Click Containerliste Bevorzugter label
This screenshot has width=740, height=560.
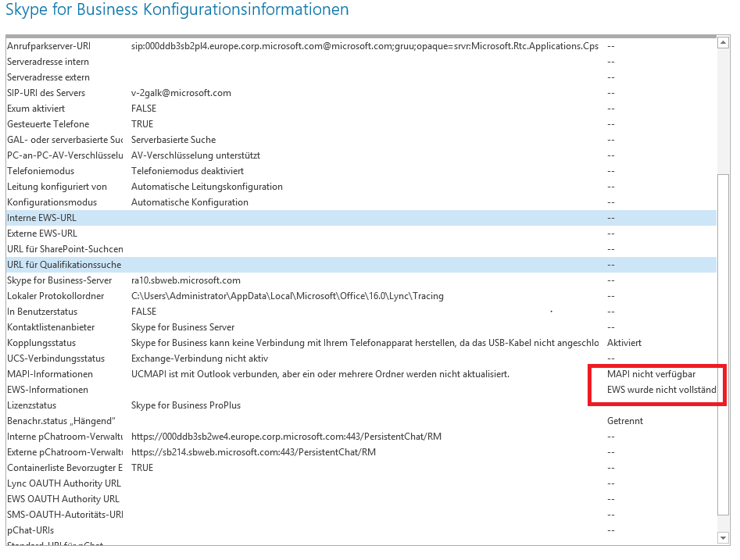tap(65, 468)
